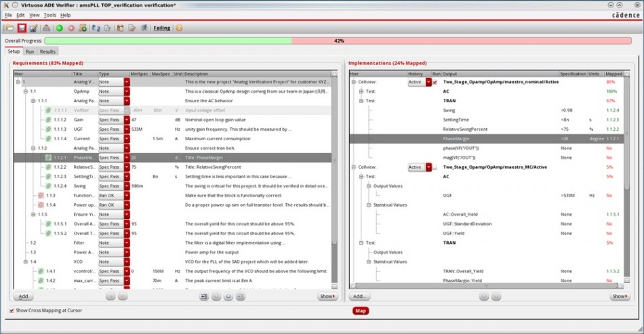Click Add... button under Implementations
The height and width of the screenshot is (334, 644).
pyautogui.click(x=359, y=296)
